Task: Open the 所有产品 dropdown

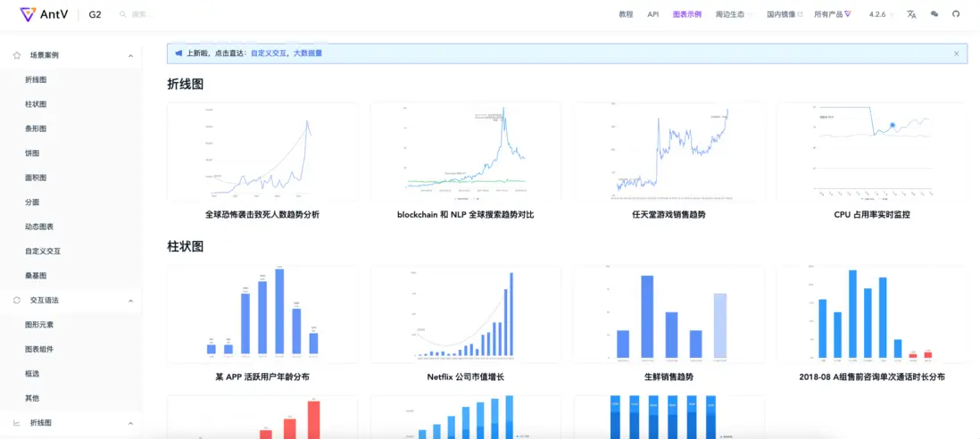Action: (x=833, y=13)
